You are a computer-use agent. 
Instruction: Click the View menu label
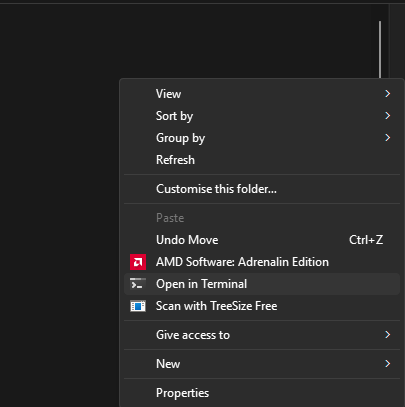tap(168, 94)
